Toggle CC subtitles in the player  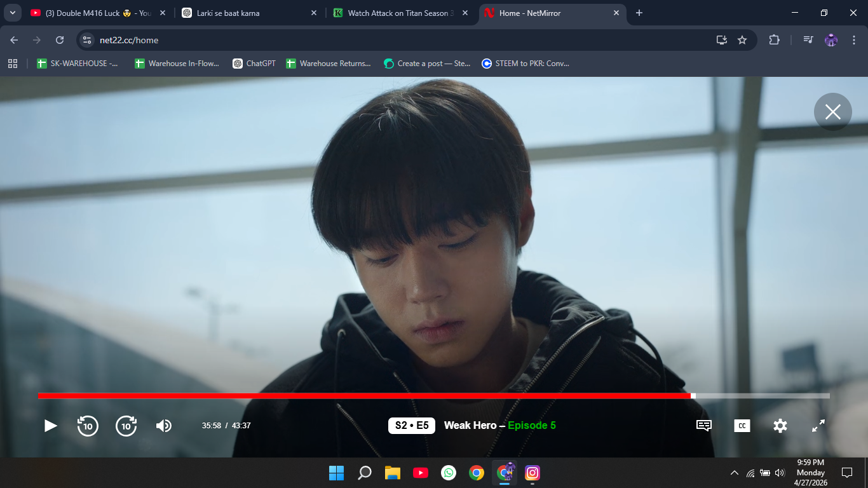[x=742, y=426]
